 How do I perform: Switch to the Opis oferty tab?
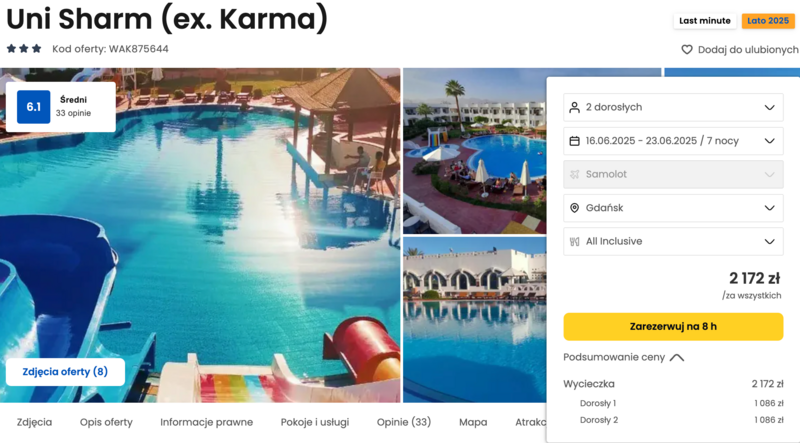click(x=106, y=422)
